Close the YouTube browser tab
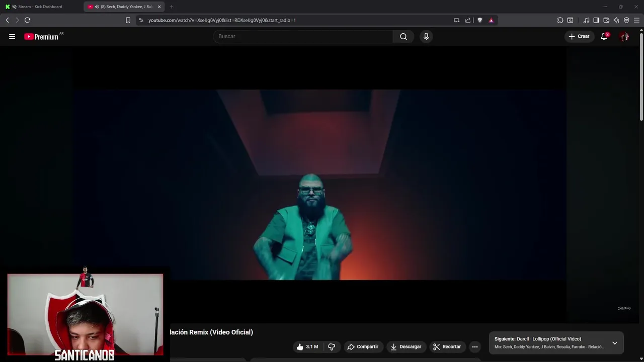 point(159,7)
